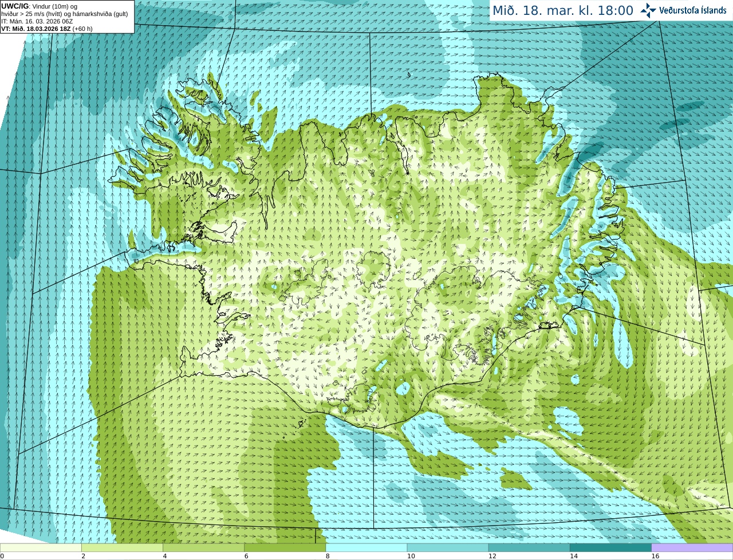Select the 2–4 m/s light green swatch
The width and height of the screenshot is (733, 560).
tap(122, 548)
